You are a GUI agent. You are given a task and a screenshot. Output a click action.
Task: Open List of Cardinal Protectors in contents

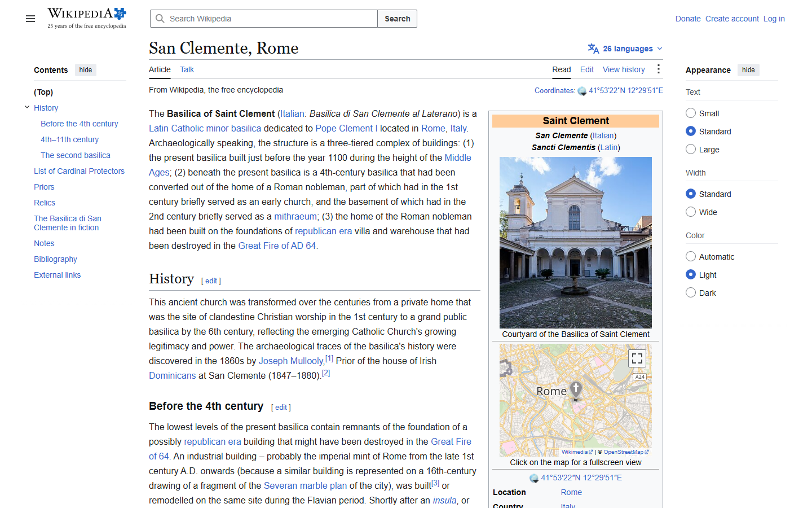click(79, 171)
